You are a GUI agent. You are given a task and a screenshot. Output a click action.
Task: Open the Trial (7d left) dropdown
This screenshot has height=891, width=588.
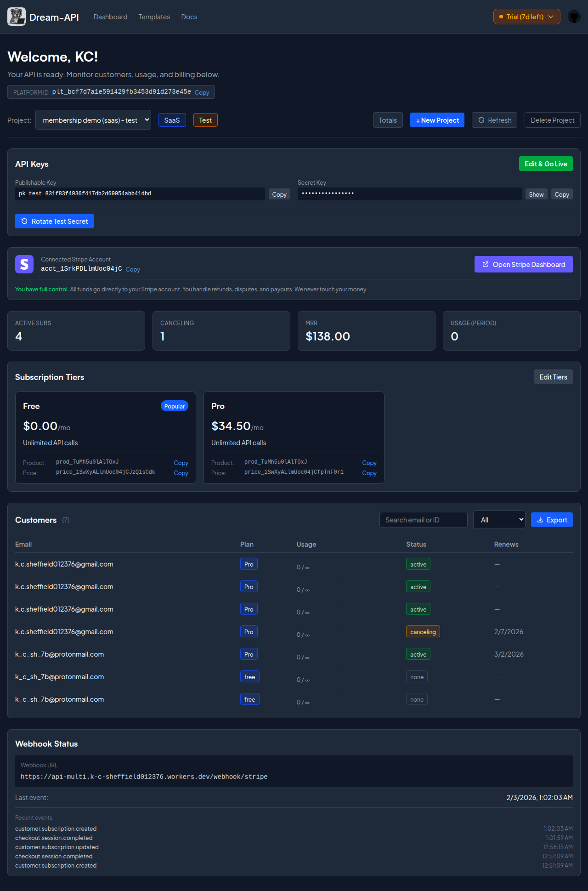point(526,17)
